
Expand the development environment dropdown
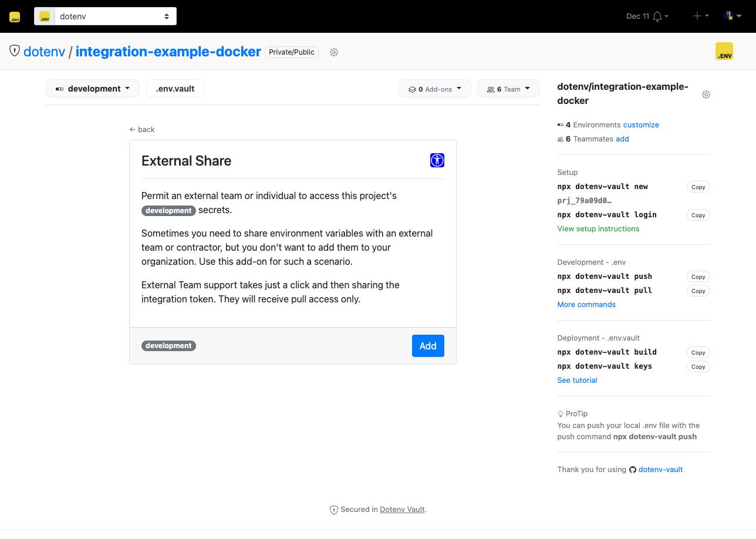pos(93,89)
